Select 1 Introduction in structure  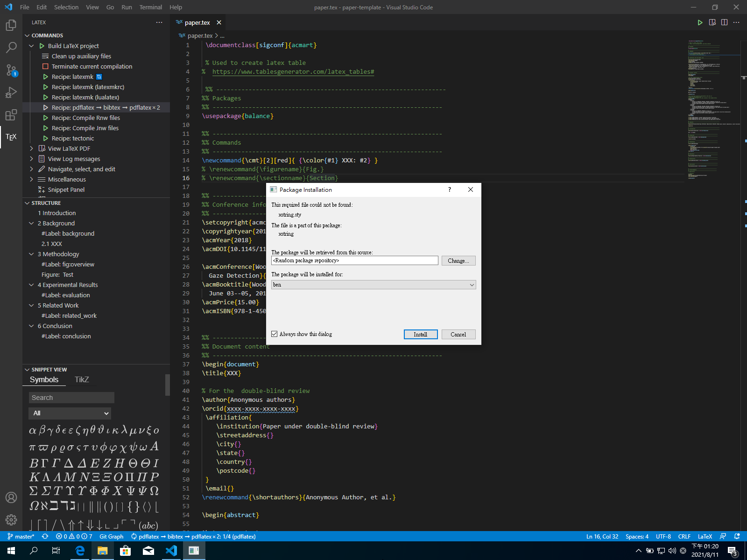point(56,213)
